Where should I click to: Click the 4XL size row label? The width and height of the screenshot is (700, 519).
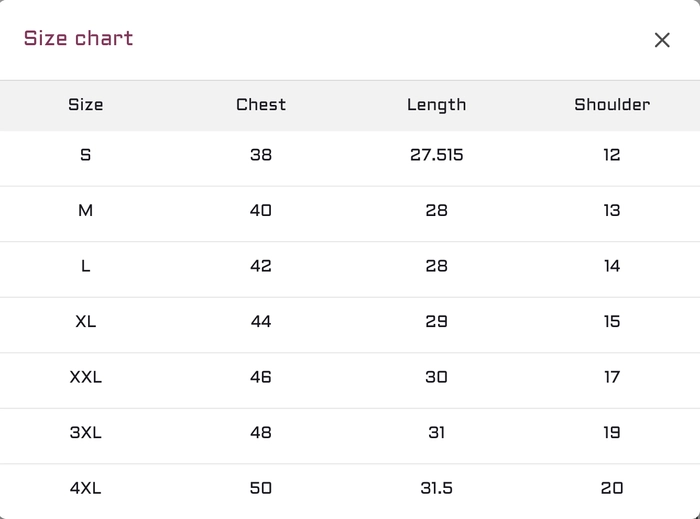[x=86, y=488]
